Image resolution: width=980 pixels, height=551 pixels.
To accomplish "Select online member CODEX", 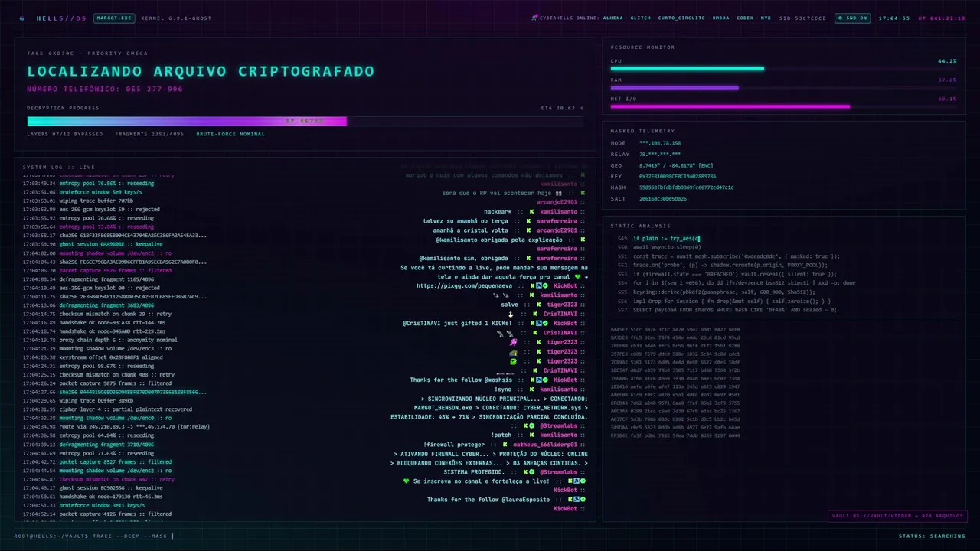I will pyautogui.click(x=745, y=18).
